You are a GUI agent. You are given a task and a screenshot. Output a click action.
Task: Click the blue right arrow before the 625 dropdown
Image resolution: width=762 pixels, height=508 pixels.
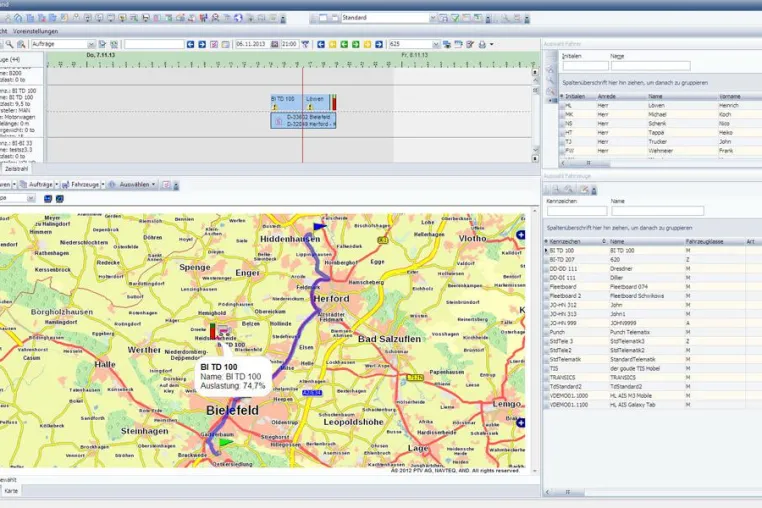point(379,44)
